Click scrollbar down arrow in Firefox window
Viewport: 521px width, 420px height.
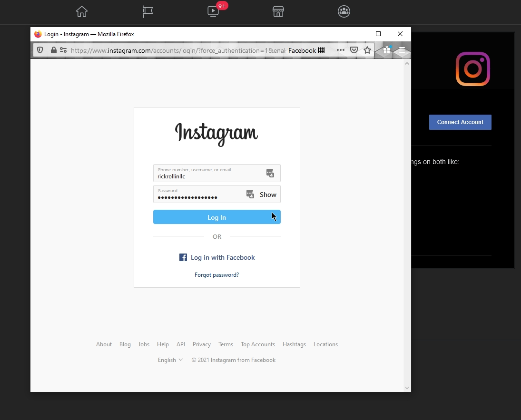tap(407, 388)
